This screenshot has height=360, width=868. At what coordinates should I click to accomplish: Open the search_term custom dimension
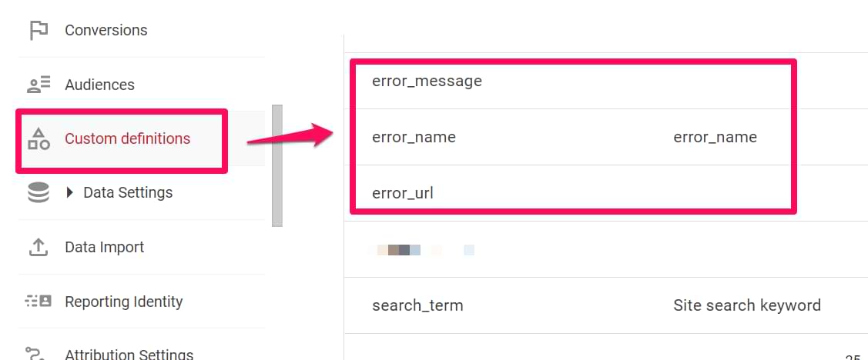click(417, 305)
